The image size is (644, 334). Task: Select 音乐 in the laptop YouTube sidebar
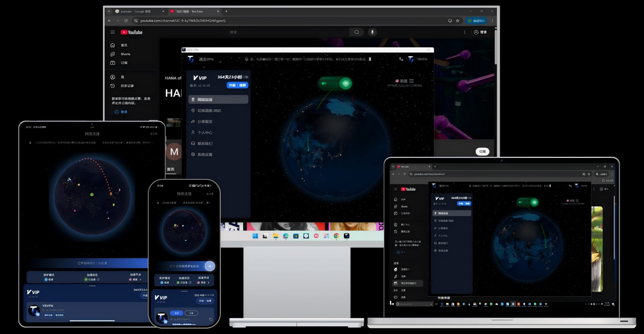tap(403, 276)
